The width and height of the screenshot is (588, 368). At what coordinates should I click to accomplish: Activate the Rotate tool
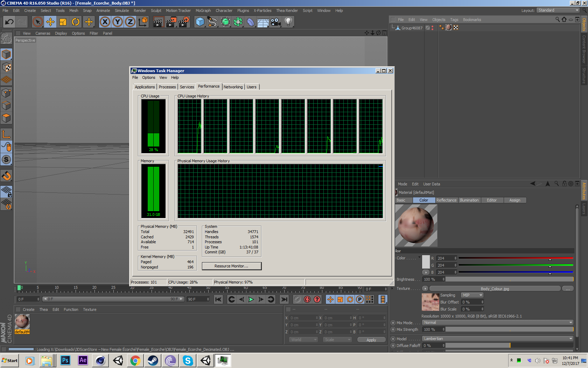[x=76, y=22]
